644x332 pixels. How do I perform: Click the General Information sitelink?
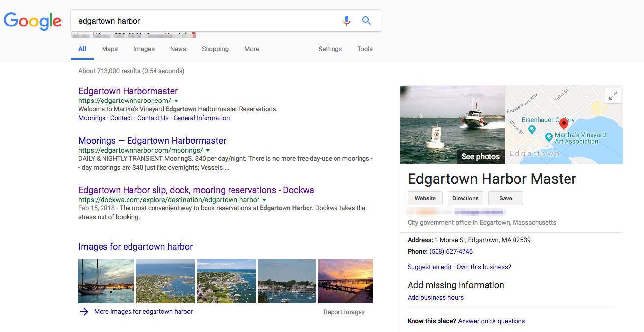[202, 118]
